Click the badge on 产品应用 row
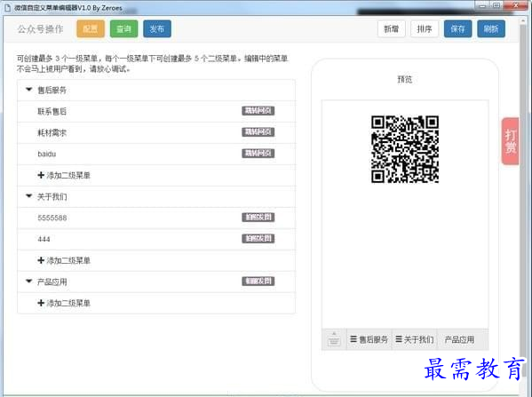 point(258,281)
